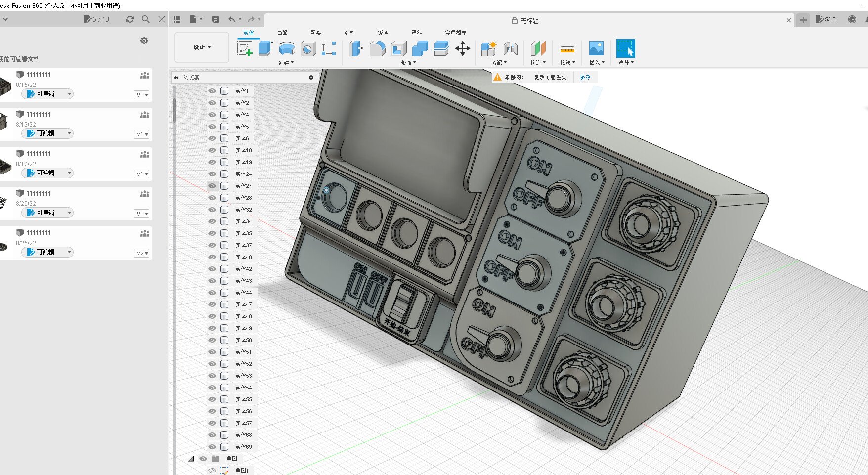Toggle visibility of the 草图 folder

203,459
